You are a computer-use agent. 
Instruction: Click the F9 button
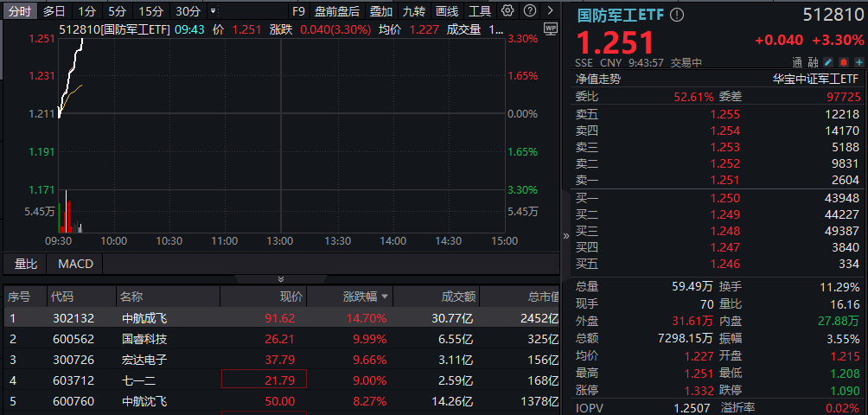[298, 11]
